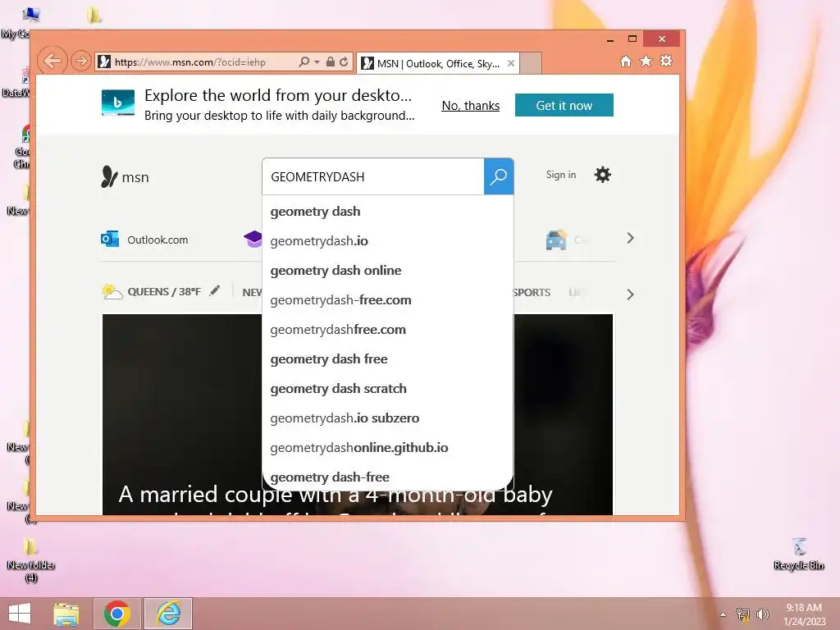Close the MSN browser tab
The width and height of the screenshot is (840, 630).
pos(511,63)
